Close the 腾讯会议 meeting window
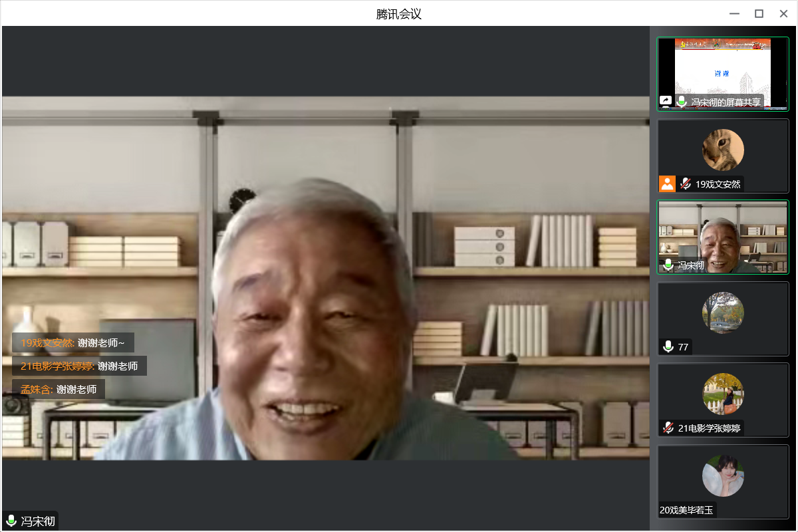 [783, 13]
